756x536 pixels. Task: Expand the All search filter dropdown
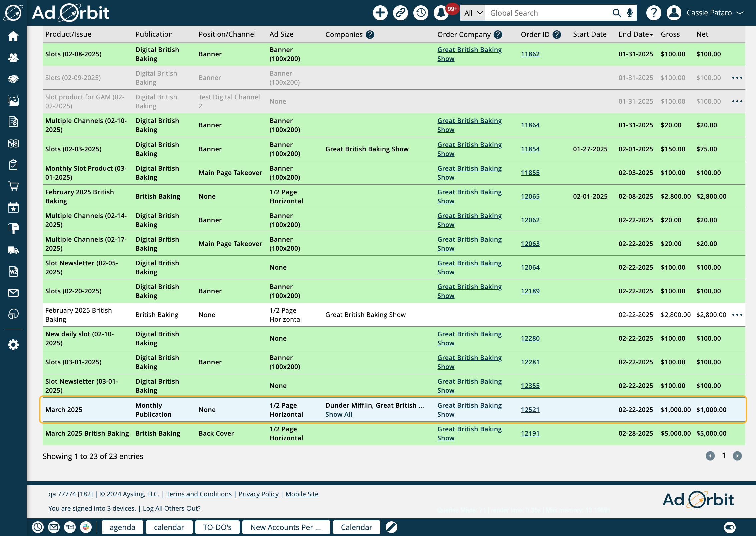click(473, 13)
